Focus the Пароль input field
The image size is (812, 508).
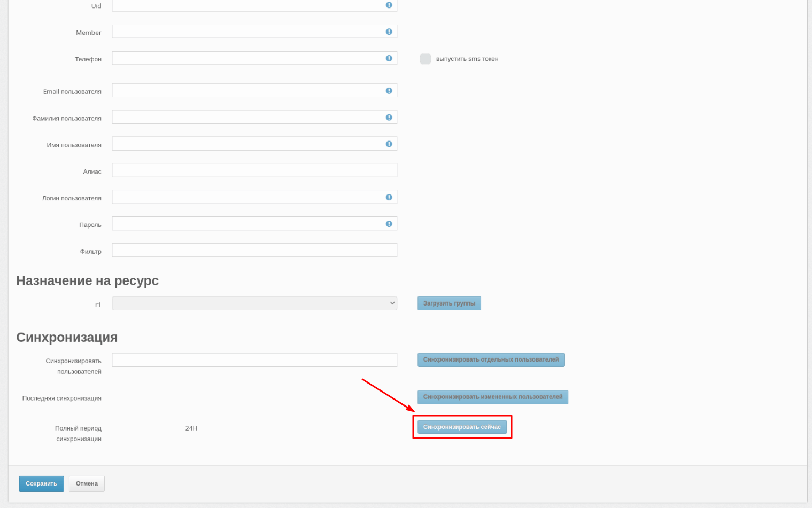tap(254, 224)
